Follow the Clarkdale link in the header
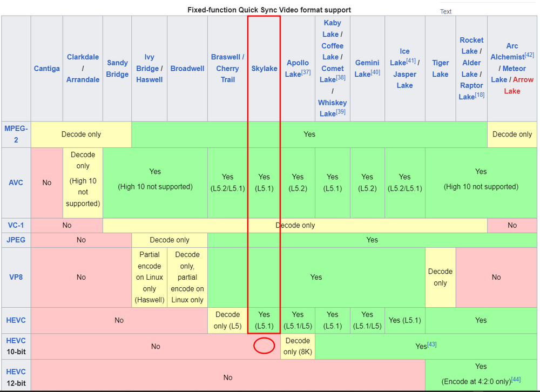The image size is (540, 392). click(x=83, y=57)
